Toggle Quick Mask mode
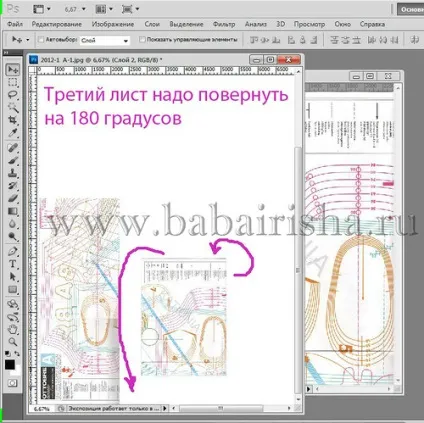424x423 pixels. pyautogui.click(x=12, y=383)
